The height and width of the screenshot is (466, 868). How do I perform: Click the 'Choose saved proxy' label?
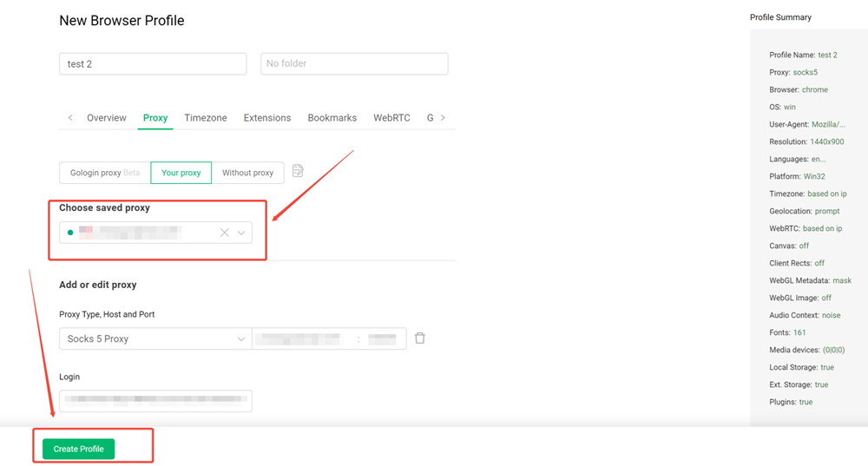105,207
